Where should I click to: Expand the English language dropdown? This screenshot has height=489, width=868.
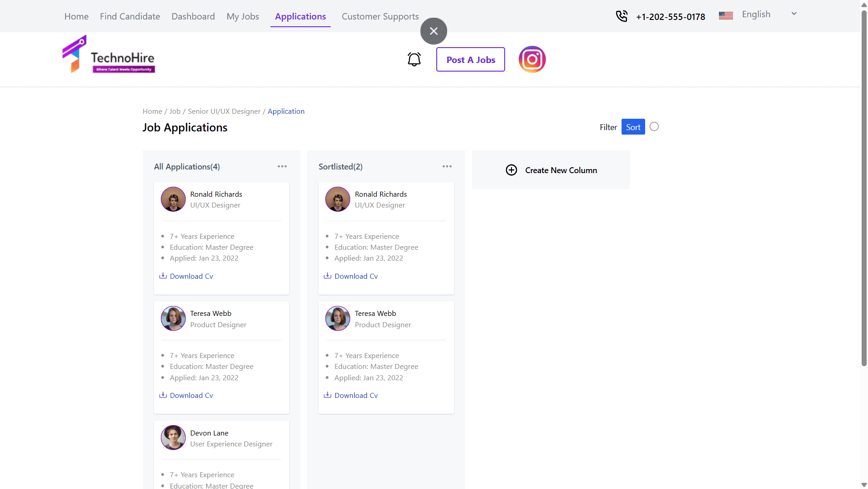769,15
